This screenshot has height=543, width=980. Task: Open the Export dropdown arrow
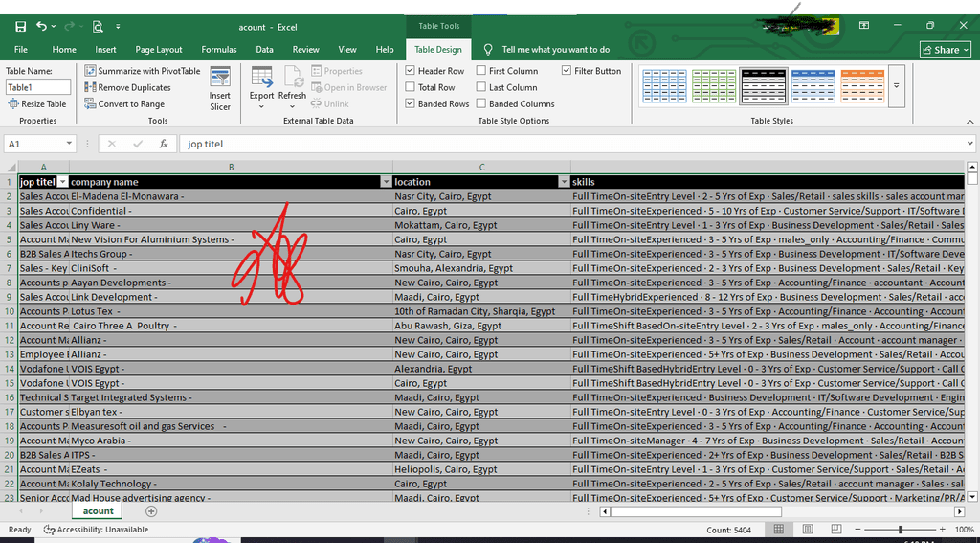coord(262,107)
